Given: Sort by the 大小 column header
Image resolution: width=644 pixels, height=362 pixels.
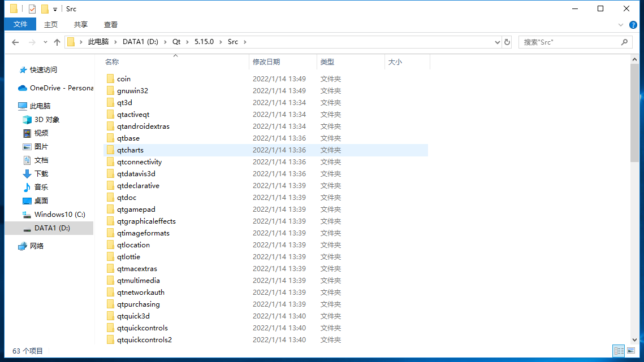Looking at the screenshot, I should (x=407, y=62).
